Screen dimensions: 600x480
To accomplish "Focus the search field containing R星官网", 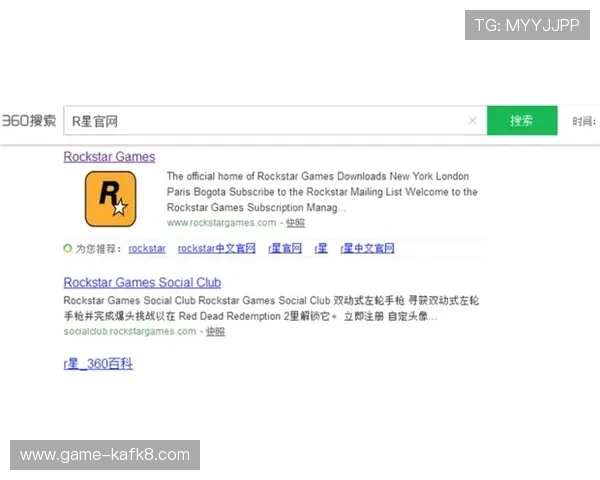I will [275, 121].
